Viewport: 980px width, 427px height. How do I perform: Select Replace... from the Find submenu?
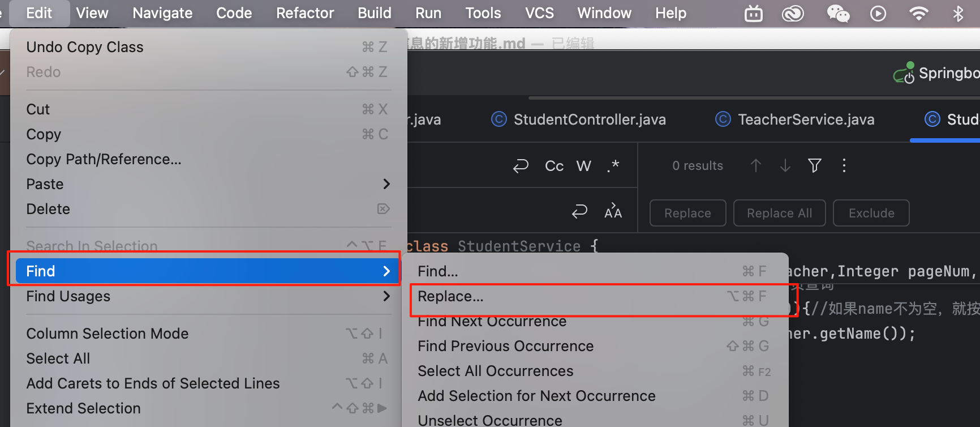coord(450,296)
